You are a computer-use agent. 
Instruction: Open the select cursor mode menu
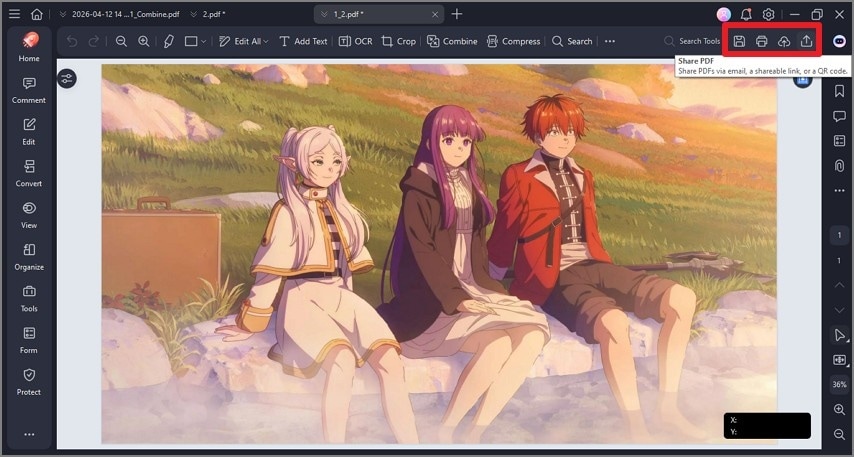tap(839, 335)
